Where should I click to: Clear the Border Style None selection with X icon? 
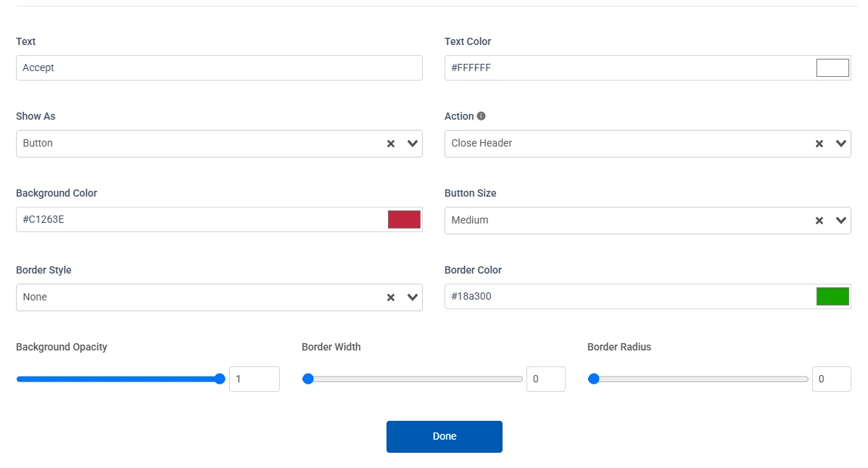tap(391, 297)
